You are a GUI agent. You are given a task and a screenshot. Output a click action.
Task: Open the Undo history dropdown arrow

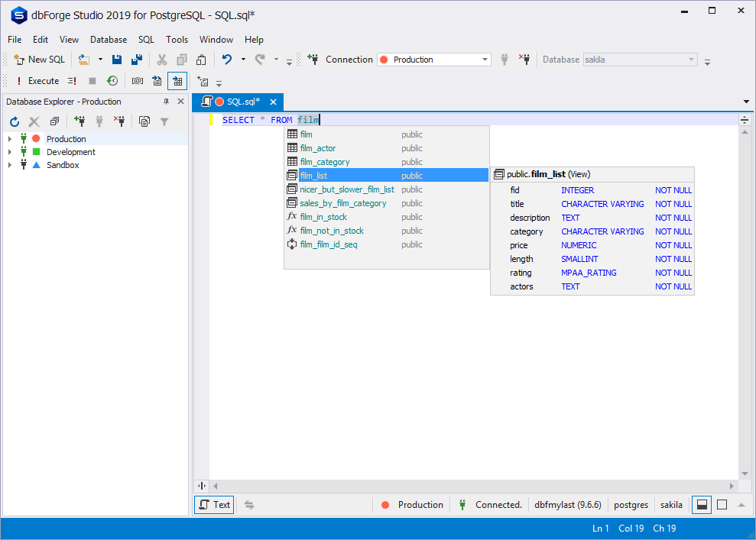(x=244, y=60)
